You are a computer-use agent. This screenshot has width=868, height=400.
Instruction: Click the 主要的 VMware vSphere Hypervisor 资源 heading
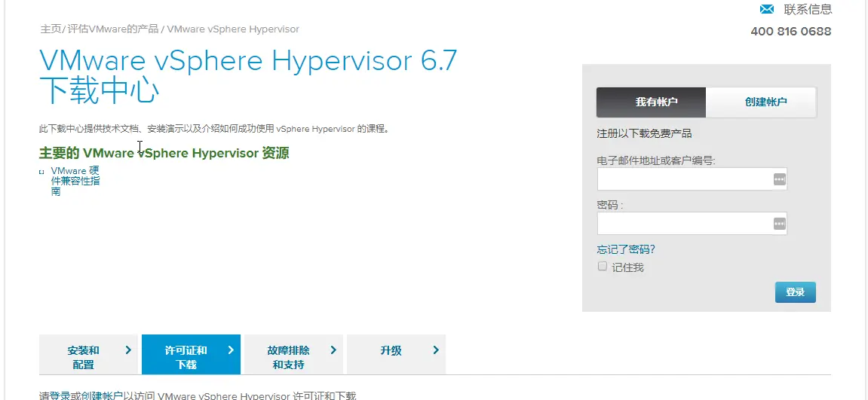click(164, 153)
